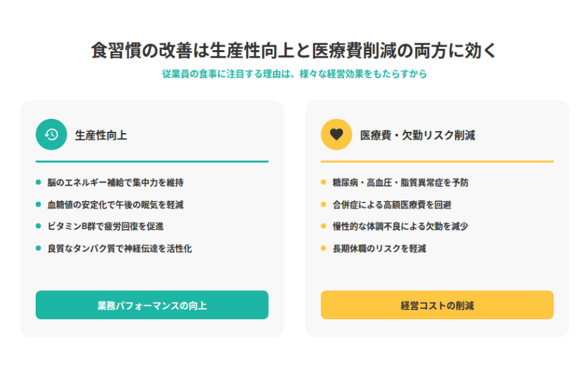Click the yellow dot before 糖尿病・高血圧
Image resolution: width=588 pixels, height=374 pixels.
point(323,183)
